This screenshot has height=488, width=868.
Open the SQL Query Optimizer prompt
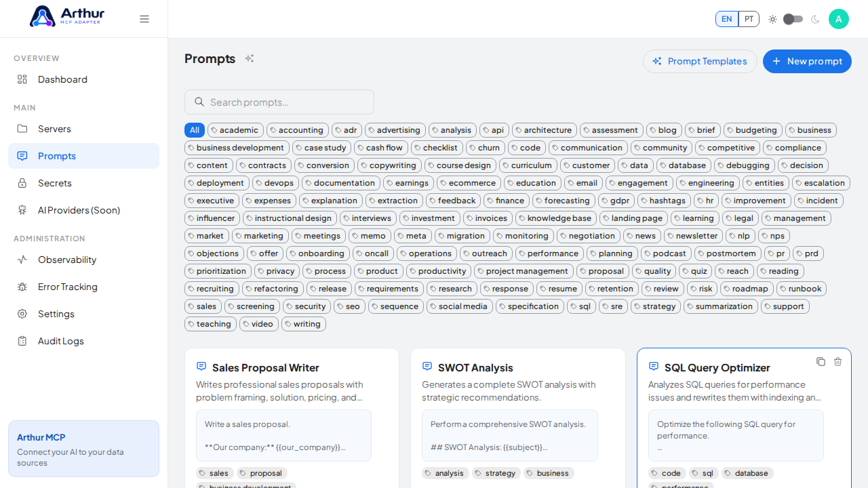(x=744, y=418)
